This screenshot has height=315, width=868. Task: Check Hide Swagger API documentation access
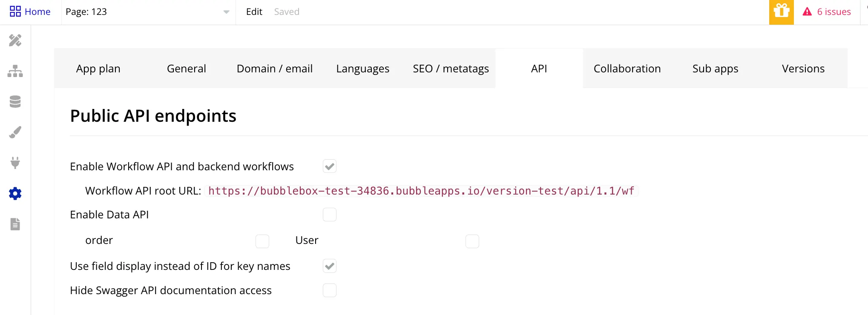point(329,290)
